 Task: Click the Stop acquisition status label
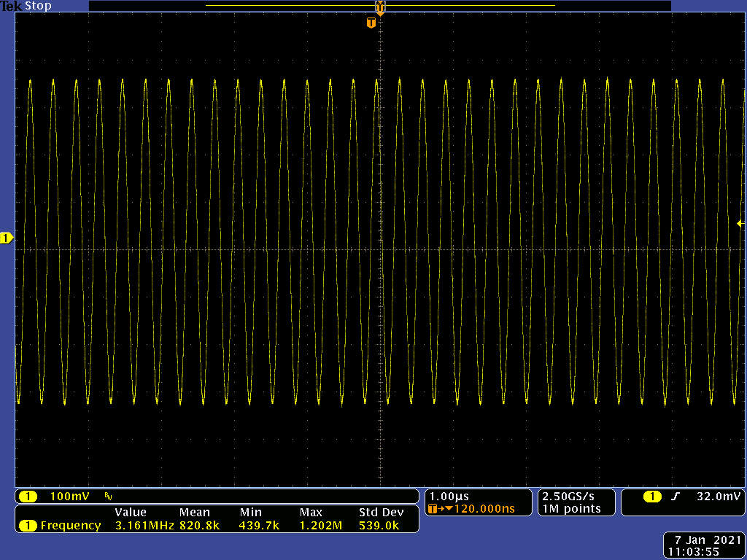point(38,6)
